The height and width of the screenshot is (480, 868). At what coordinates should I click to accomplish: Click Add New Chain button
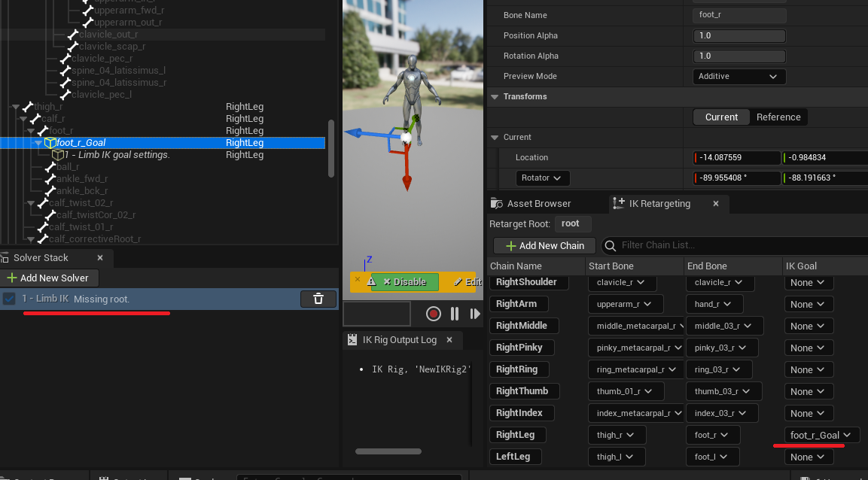[545, 245]
